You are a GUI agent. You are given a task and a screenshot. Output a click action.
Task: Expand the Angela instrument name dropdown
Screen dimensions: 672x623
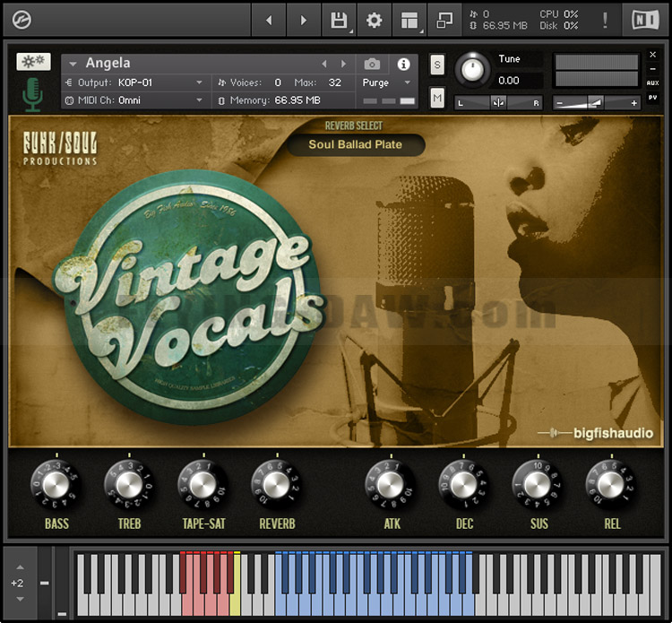[73, 64]
